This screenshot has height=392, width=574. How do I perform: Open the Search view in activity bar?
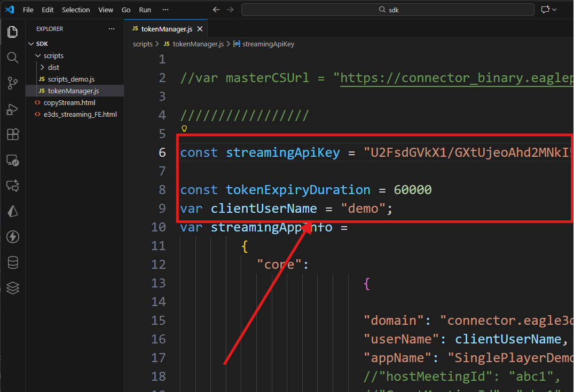pyautogui.click(x=13, y=57)
